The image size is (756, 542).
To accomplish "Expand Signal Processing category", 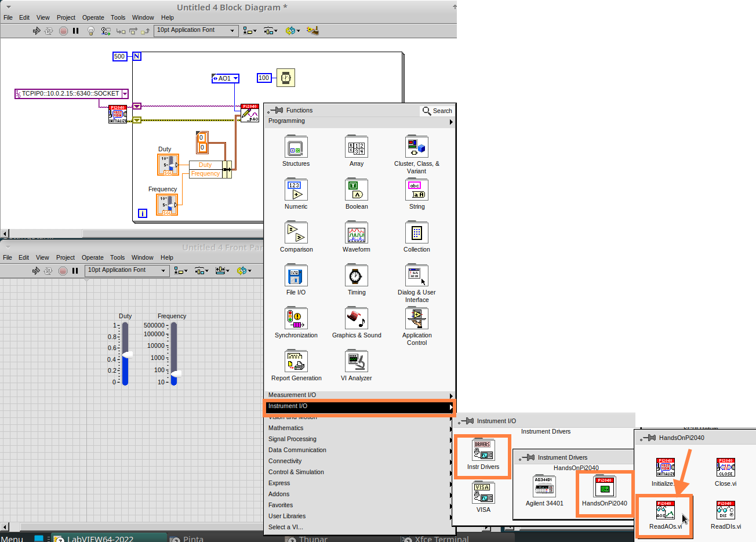I will 359,439.
